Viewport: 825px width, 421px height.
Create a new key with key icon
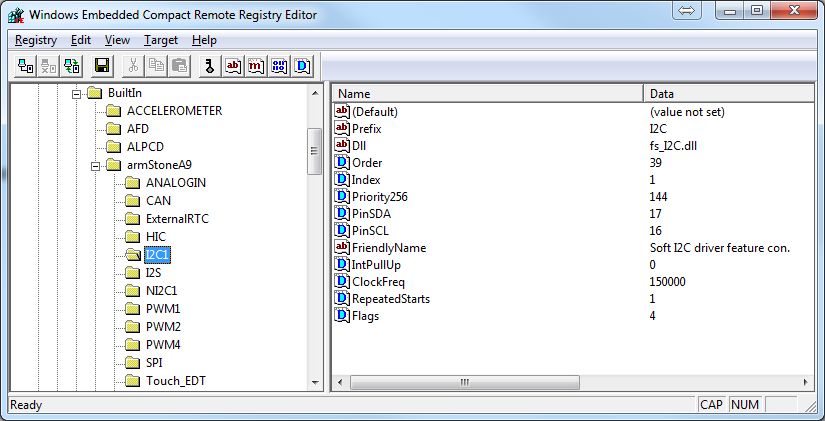[210, 66]
